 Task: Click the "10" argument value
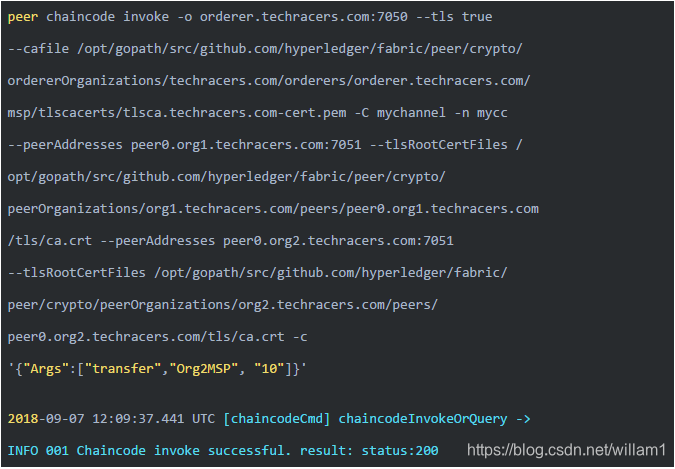(x=269, y=369)
